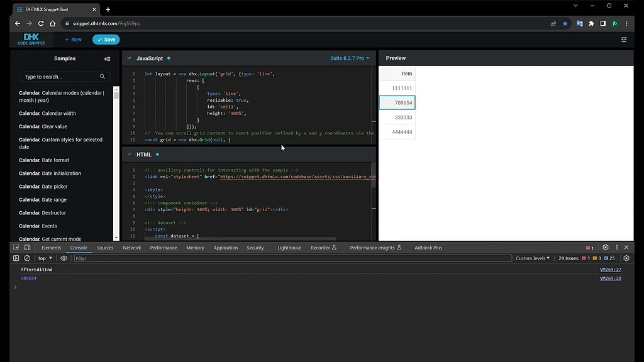Image resolution: width=644 pixels, height=362 pixels.
Task: Click the Save button
Action: (106, 40)
